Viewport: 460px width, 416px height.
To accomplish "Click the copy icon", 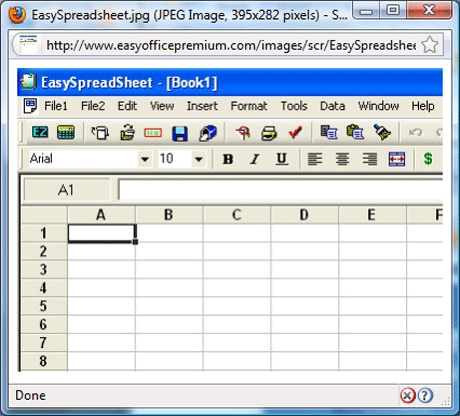I will pos(329,132).
